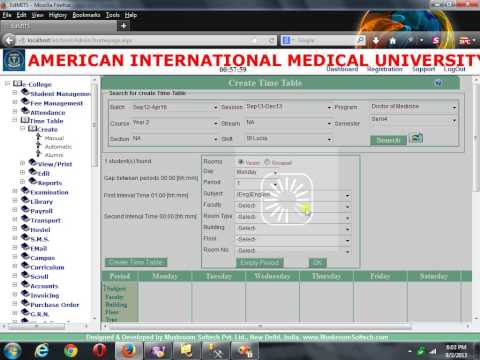Viewport: 480px width, 360px height.
Task: Click the Create Time Table button
Action: click(x=136, y=262)
